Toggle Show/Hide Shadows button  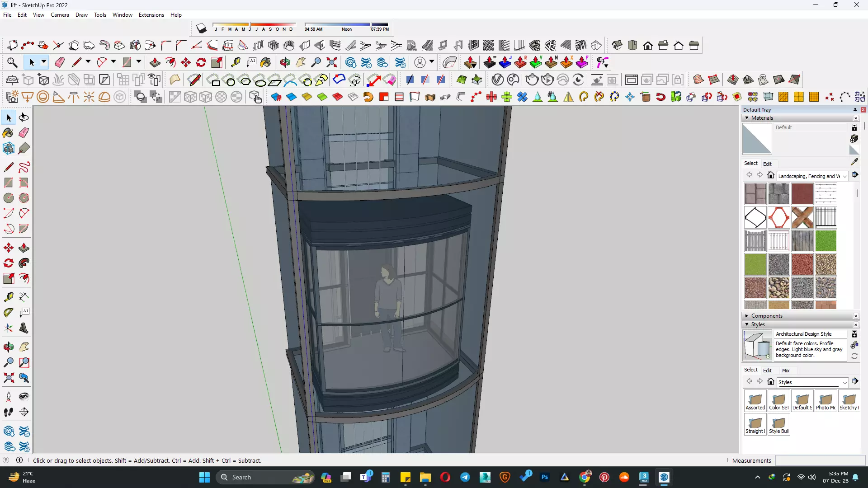[202, 29]
